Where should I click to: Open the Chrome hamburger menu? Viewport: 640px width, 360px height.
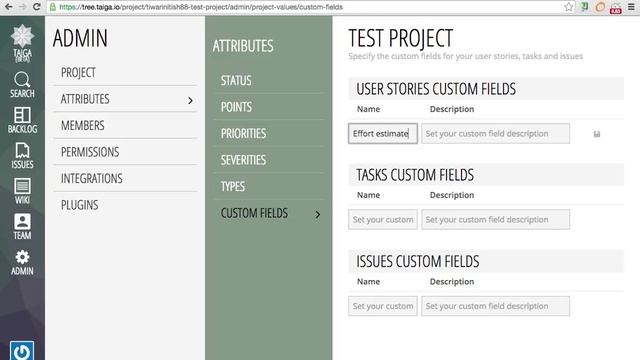[631, 7]
